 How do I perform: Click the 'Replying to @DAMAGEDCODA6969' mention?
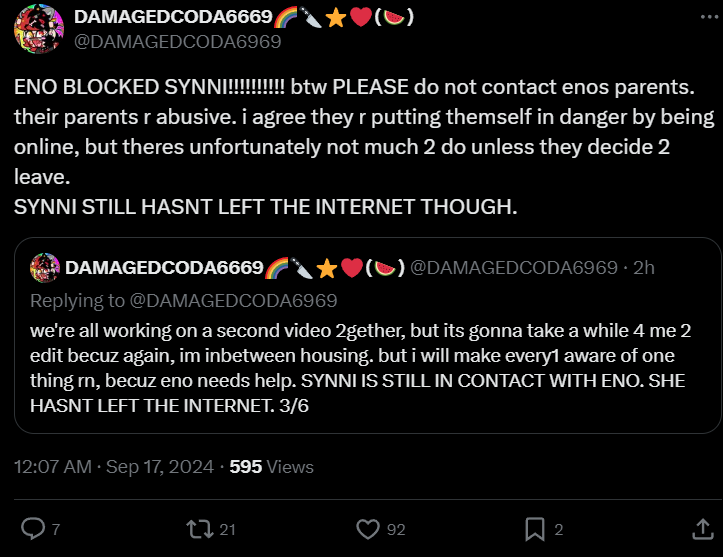click(x=233, y=301)
